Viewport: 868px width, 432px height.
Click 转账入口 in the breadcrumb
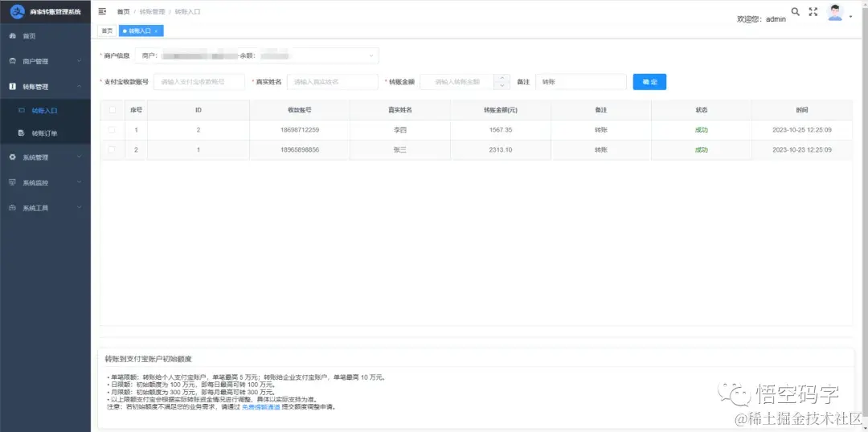pos(187,11)
